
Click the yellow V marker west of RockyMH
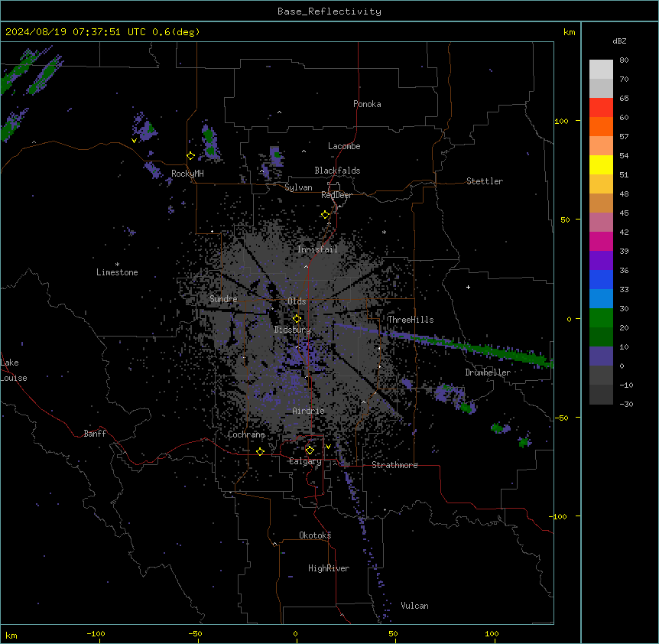tap(134, 141)
